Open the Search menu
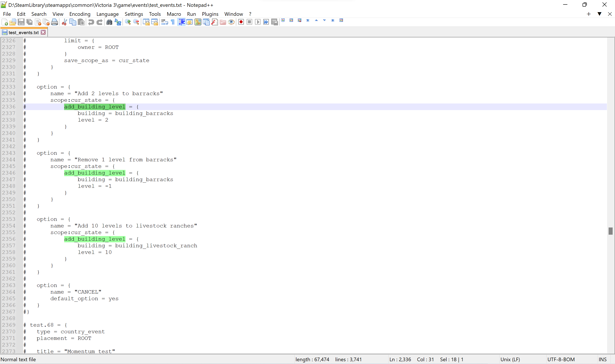The width and height of the screenshot is (615, 364). [39, 14]
